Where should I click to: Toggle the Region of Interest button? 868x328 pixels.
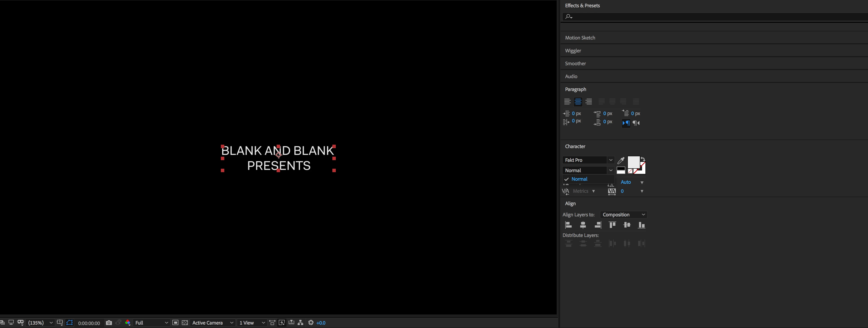coord(175,323)
